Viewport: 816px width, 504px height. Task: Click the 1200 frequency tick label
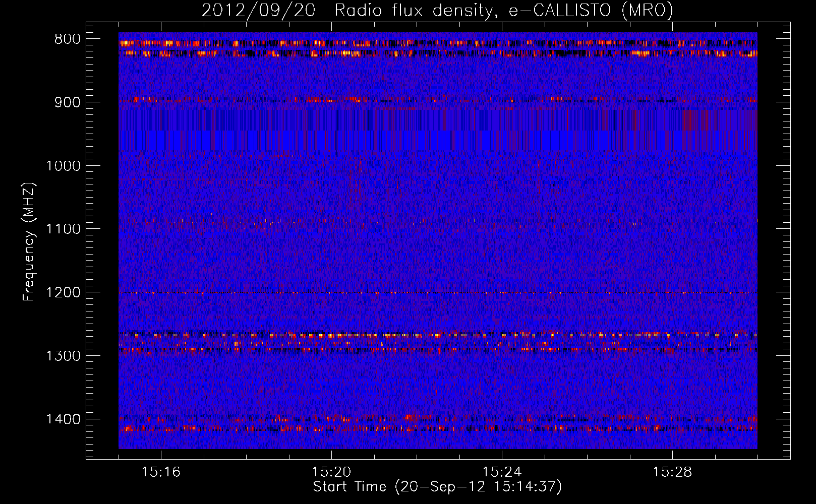(x=63, y=292)
